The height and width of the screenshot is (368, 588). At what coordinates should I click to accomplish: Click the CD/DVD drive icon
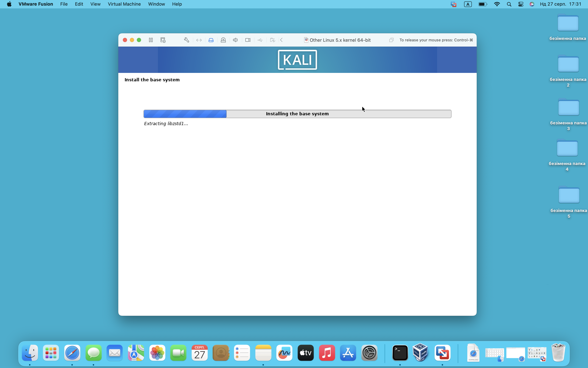click(x=223, y=40)
